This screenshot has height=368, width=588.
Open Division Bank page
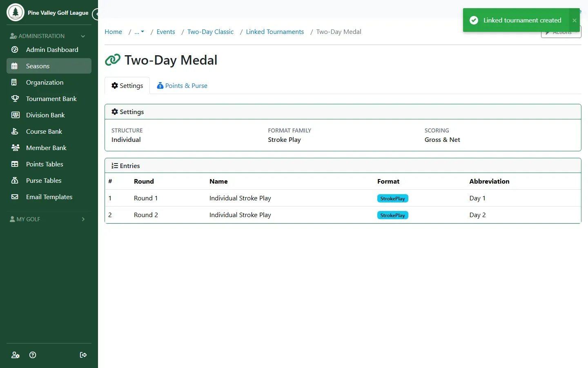coord(49,115)
